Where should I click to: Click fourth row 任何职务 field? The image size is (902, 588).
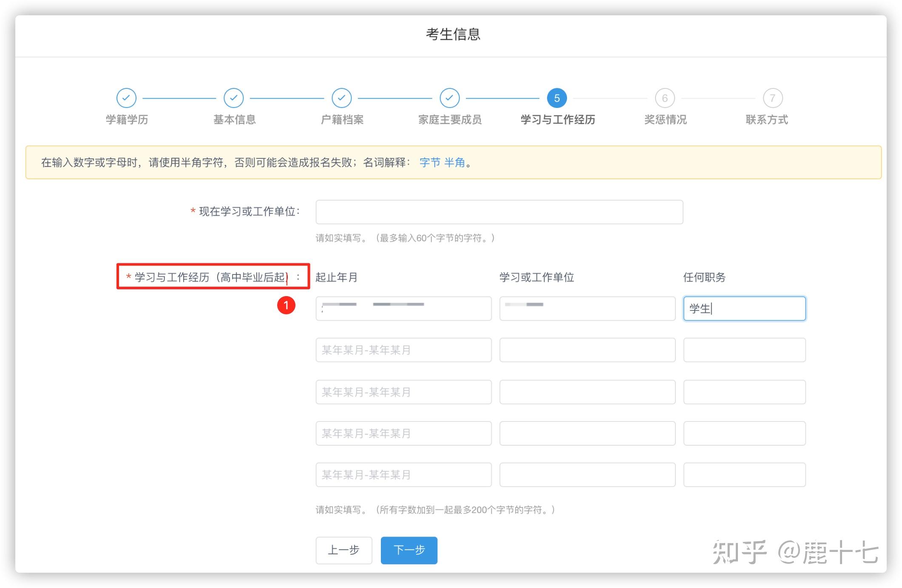click(744, 433)
